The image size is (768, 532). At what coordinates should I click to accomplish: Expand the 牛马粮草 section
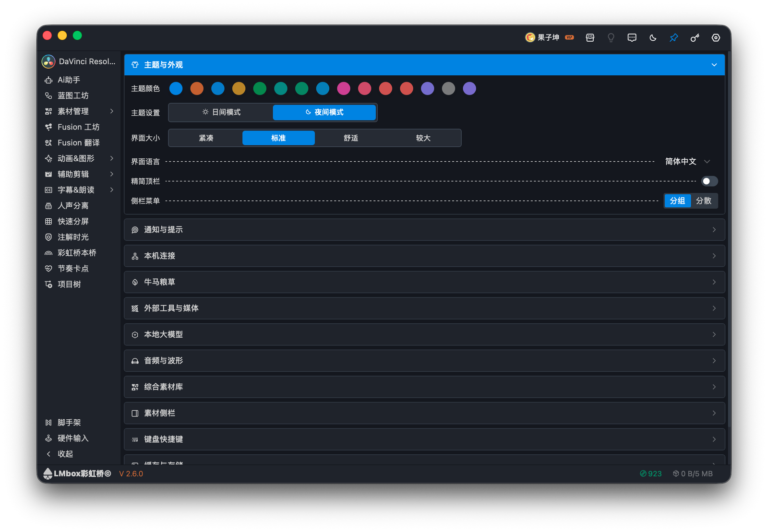(424, 282)
